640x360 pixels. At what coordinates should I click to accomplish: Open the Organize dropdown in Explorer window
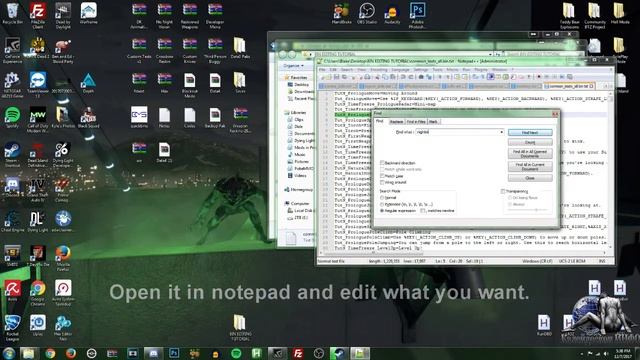[293, 65]
